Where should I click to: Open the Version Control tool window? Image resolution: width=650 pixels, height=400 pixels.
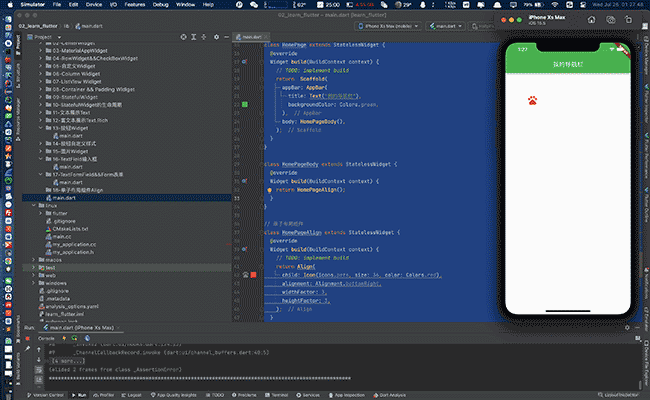(x=45, y=395)
